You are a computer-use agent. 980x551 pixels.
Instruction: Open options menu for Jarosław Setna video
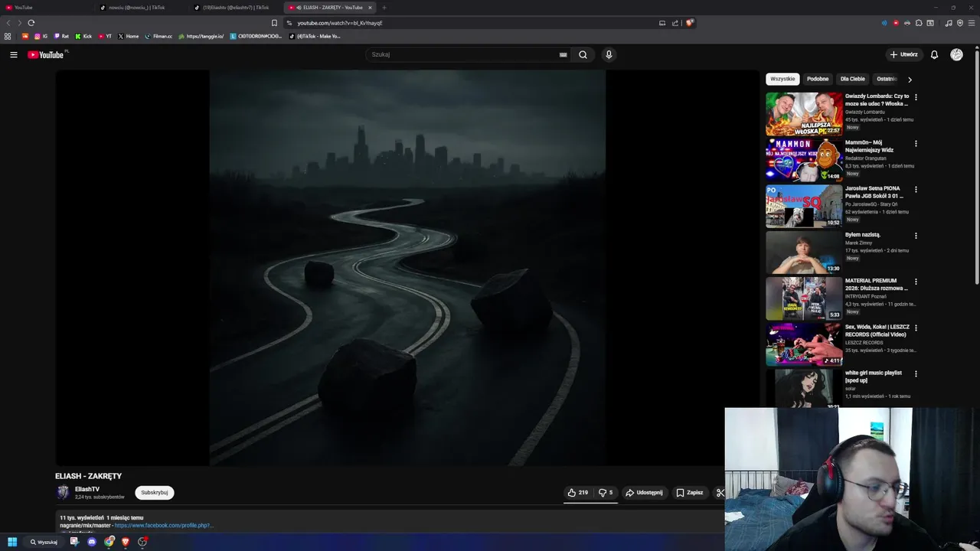(916, 189)
